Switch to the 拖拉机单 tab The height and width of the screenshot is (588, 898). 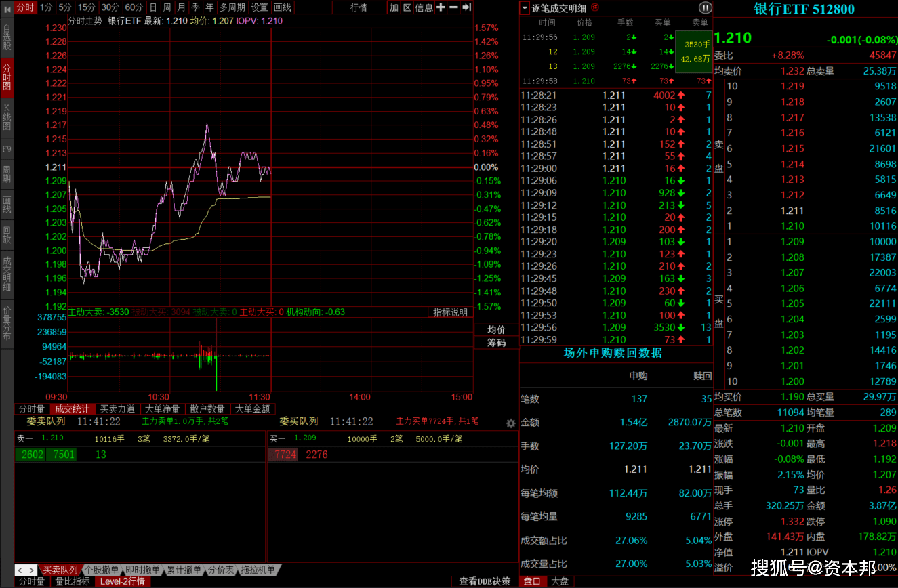pyautogui.click(x=258, y=570)
